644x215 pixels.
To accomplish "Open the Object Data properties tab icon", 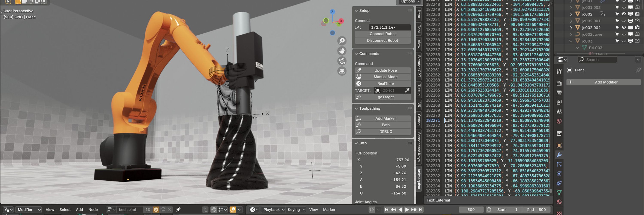I will 559,192.
